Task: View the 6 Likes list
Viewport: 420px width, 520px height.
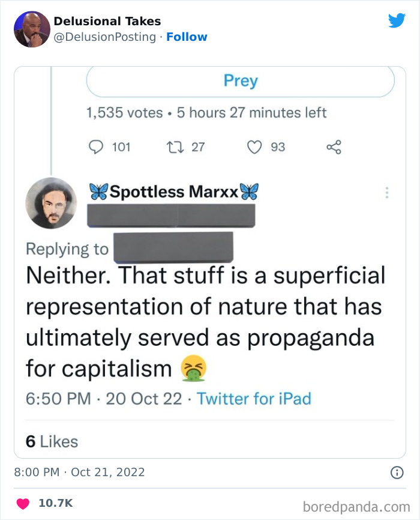Action: coord(52,441)
